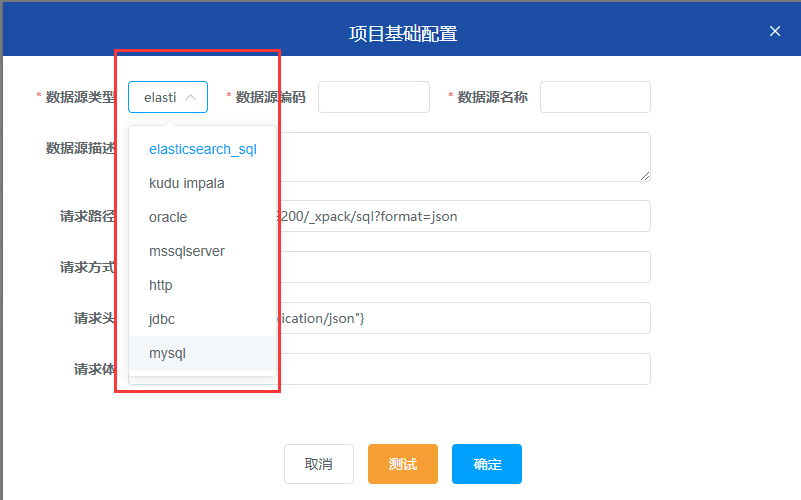
Task: Focus the 数据源编码 input field
Action: click(x=373, y=97)
